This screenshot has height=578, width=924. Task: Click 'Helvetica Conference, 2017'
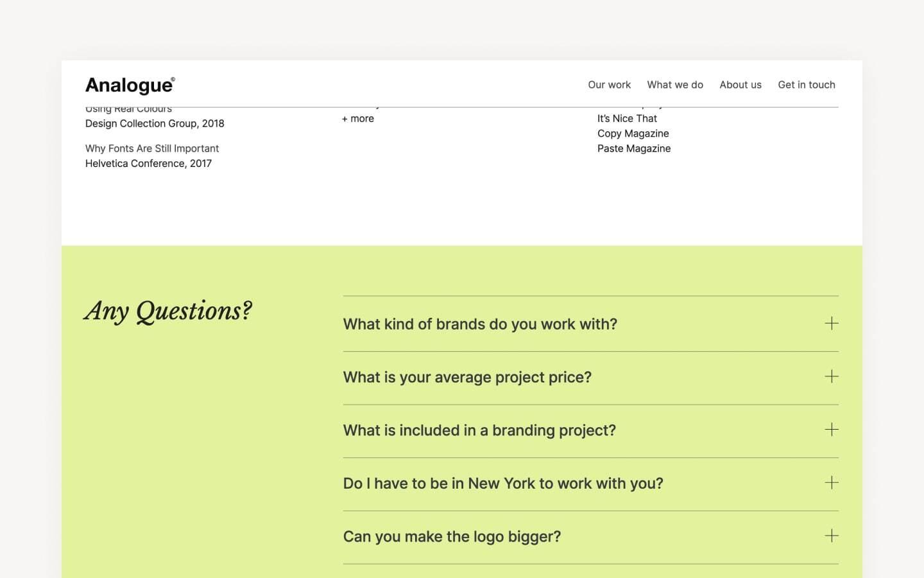coord(148,163)
